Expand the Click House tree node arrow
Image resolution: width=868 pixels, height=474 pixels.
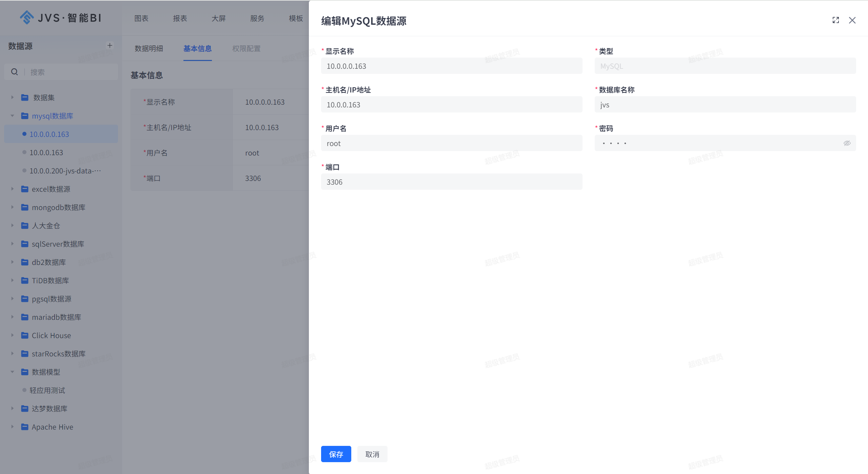coord(13,335)
